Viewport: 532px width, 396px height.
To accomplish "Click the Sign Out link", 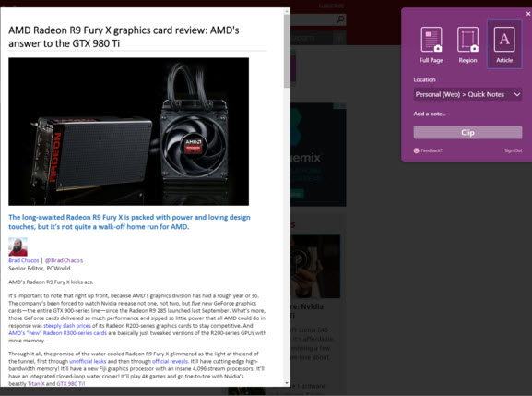I will coord(513,150).
